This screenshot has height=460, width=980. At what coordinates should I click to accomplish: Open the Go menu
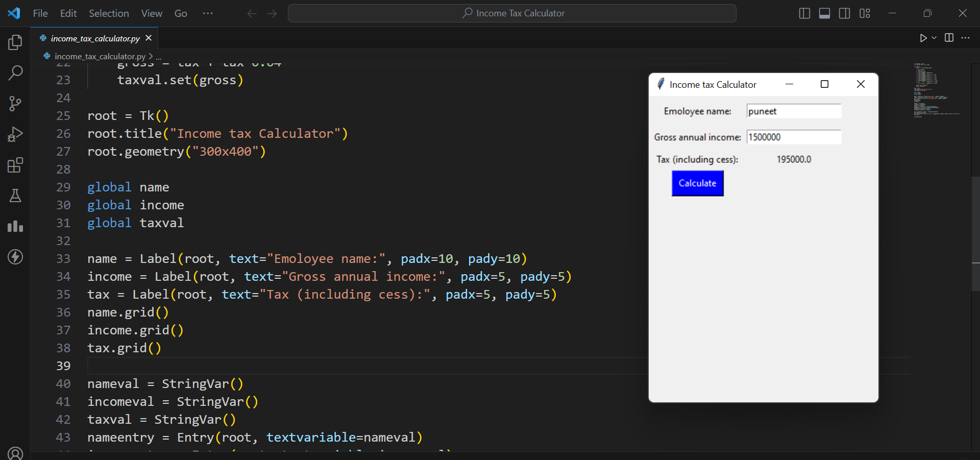tap(181, 13)
